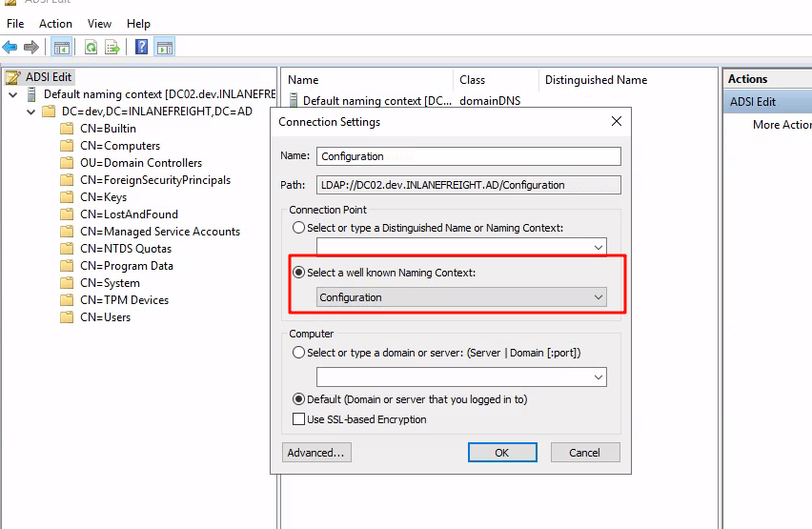Choose the Distinguished Name or Naming Context radio
This screenshot has width=812, height=529.
[x=300, y=228]
